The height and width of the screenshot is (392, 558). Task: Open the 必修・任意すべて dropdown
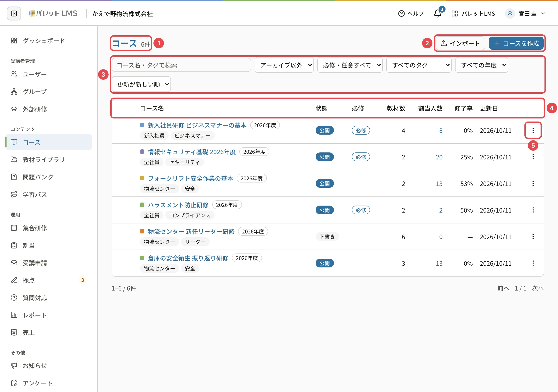pyautogui.click(x=350, y=65)
